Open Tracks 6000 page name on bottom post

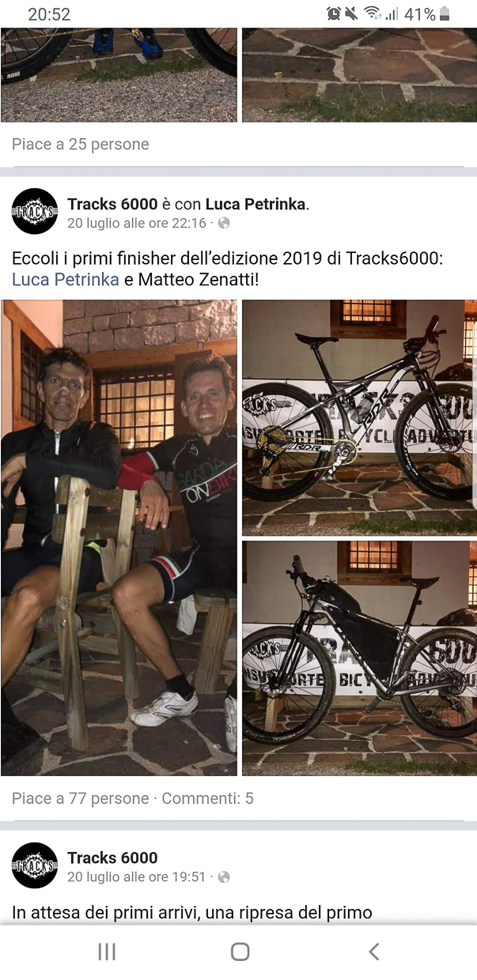(x=112, y=857)
